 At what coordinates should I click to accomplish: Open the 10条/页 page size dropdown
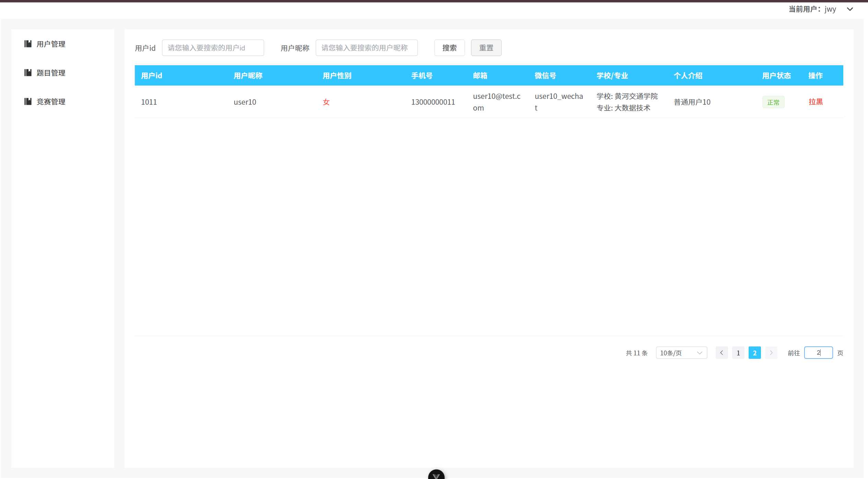(681, 353)
